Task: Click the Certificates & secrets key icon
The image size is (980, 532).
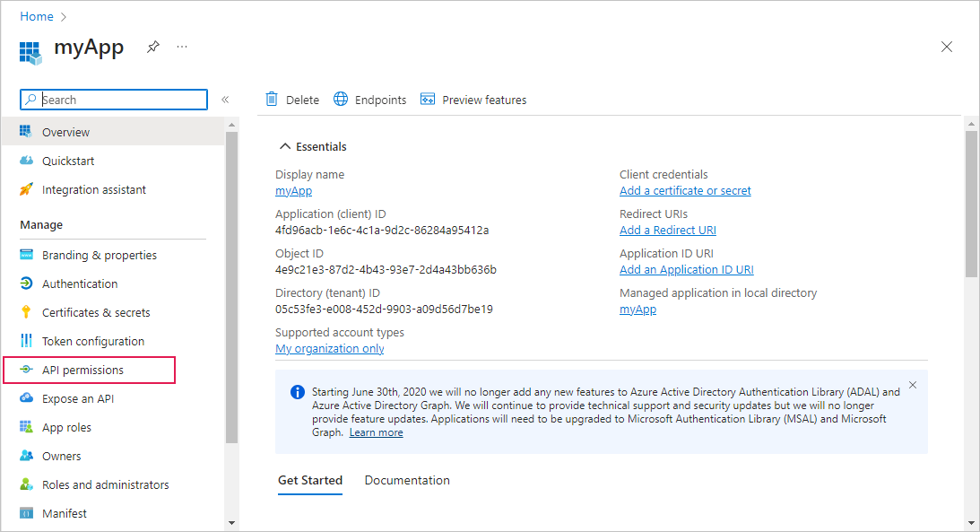Action: coord(26,312)
